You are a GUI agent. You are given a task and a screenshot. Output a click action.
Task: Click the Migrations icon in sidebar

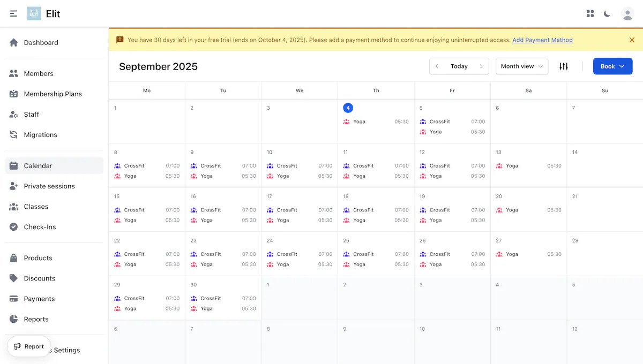coord(14,135)
